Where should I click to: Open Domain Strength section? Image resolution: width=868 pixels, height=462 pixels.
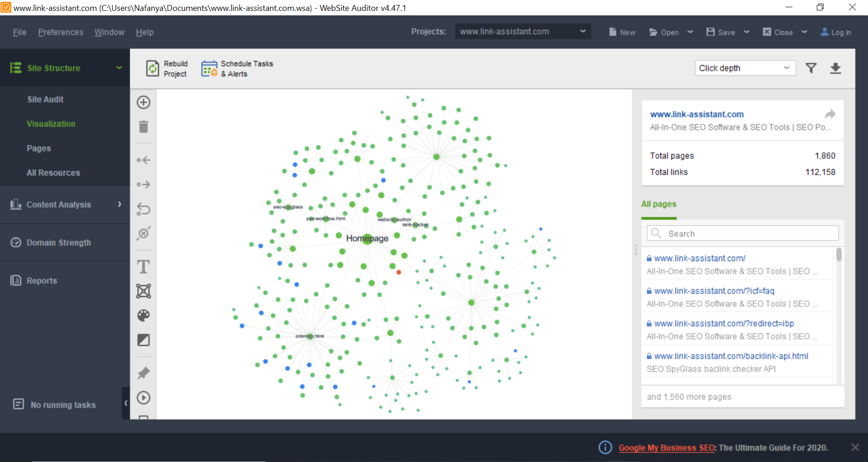tap(59, 243)
